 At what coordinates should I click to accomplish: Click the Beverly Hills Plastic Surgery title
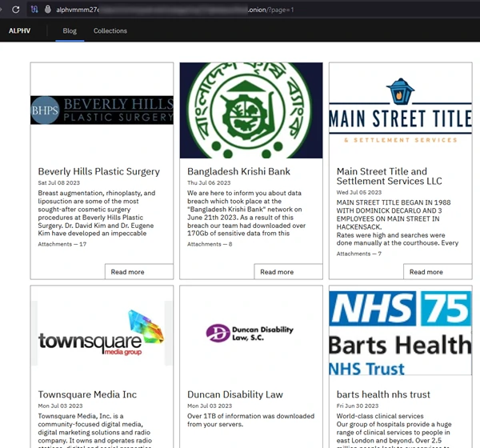coord(99,171)
